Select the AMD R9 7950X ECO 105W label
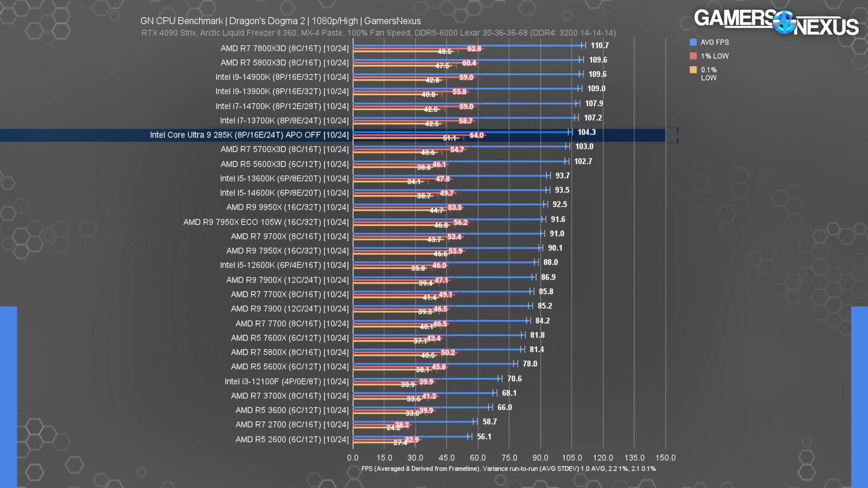 tap(266, 222)
